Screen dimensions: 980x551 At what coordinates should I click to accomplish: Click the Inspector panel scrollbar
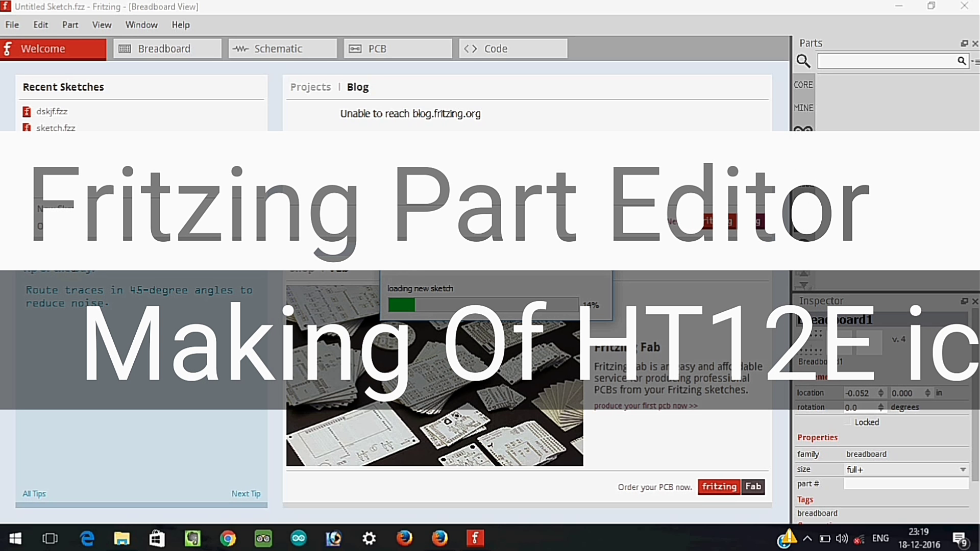pyautogui.click(x=975, y=395)
